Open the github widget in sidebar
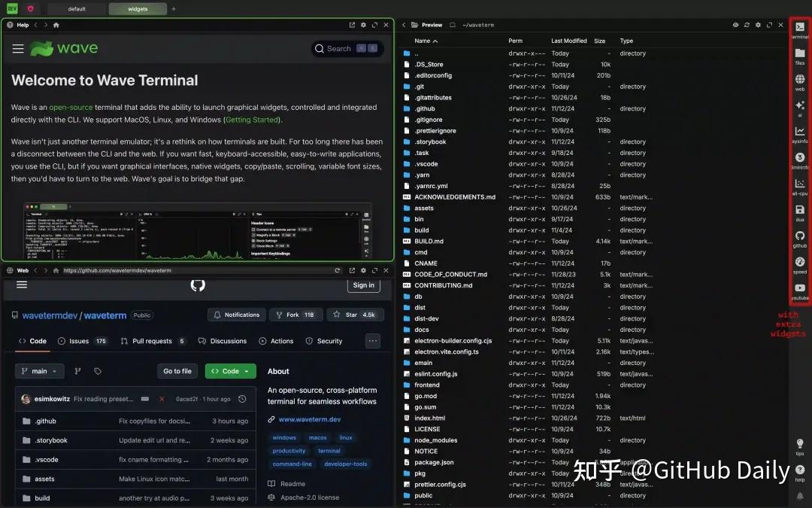This screenshot has width=812, height=508. tap(799, 239)
